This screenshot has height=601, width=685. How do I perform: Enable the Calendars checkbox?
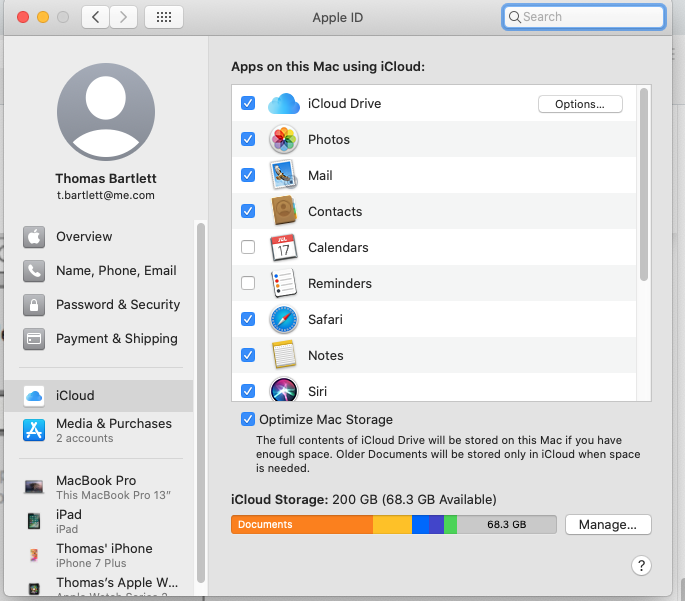point(248,247)
